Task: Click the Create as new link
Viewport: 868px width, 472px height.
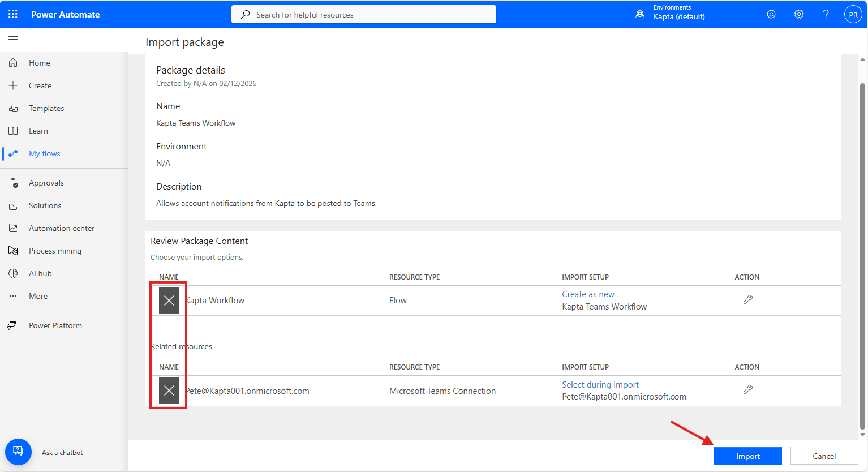Action: (588, 294)
